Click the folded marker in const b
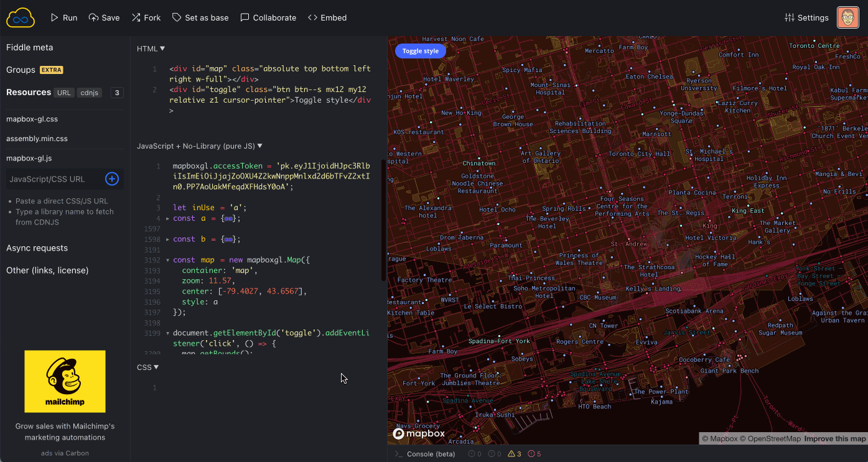The height and width of the screenshot is (462, 868). point(228,239)
